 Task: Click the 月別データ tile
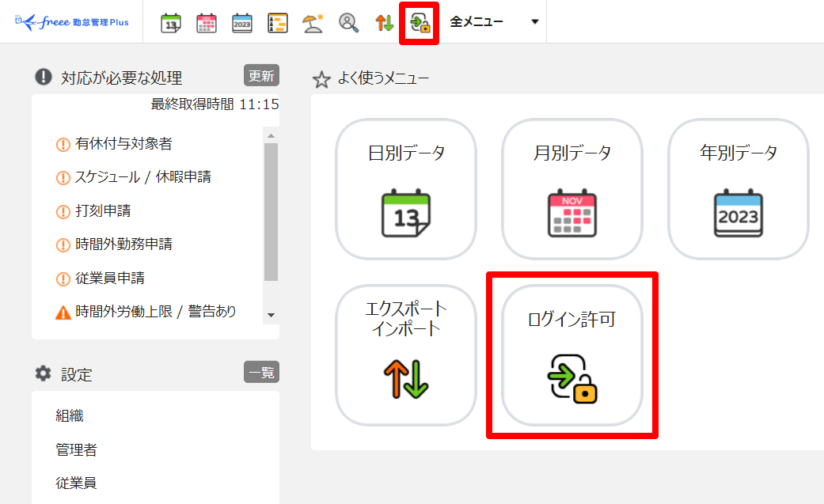tap(572, 189)
